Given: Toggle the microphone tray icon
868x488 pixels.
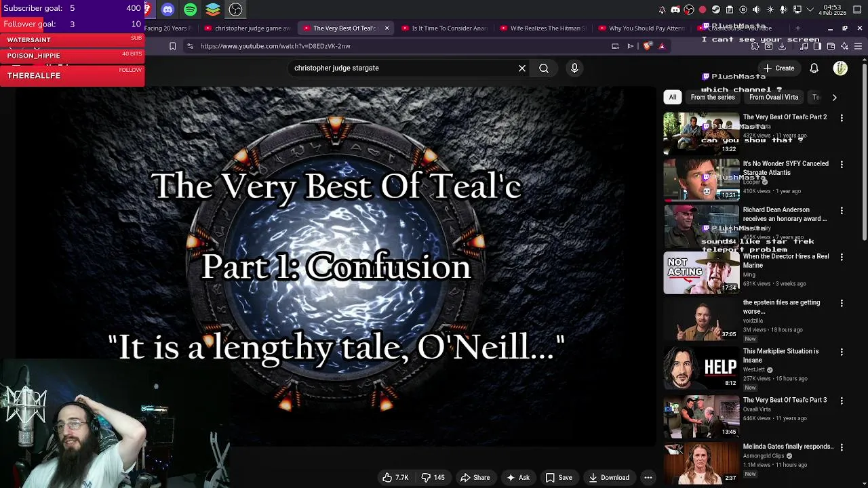Looking at the screenshot, I should 783,9.
